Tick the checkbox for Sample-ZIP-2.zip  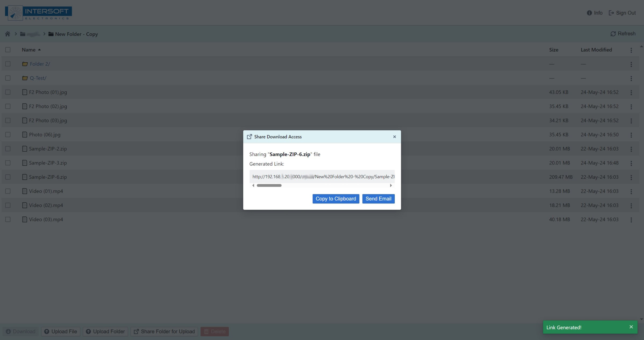point(8,149)
